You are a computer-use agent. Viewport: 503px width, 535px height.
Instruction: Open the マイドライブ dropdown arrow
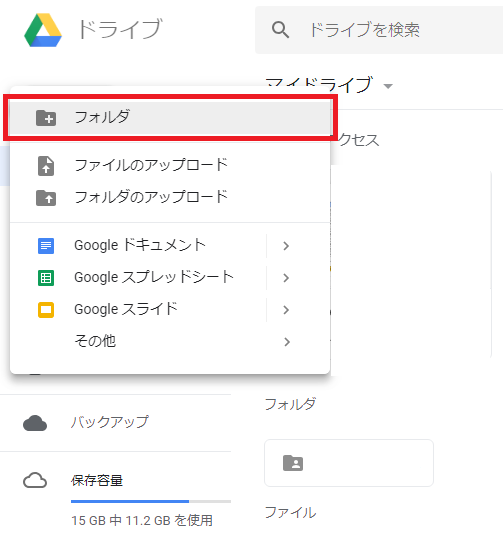tap(388, 86)
